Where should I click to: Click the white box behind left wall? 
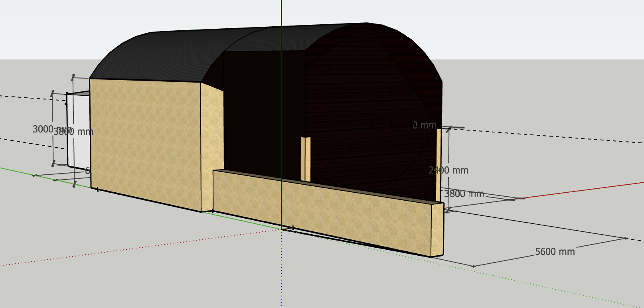78,132
